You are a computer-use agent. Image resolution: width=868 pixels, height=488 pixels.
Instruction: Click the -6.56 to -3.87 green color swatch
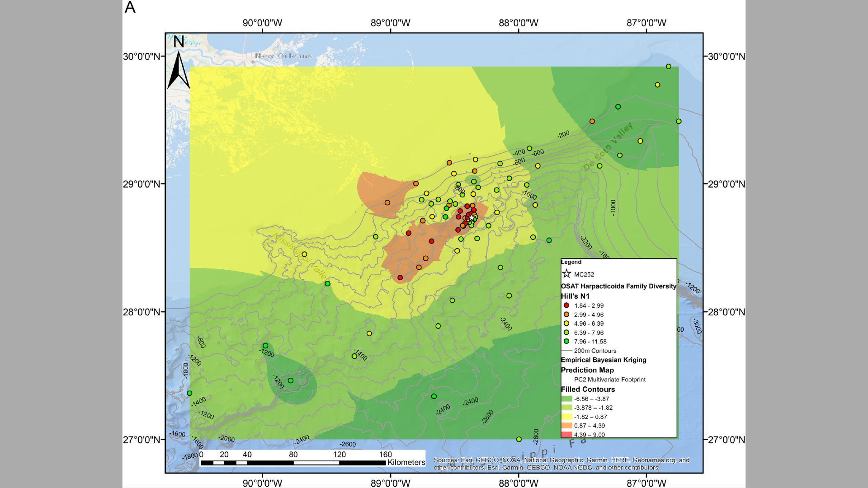tap(566, 399)
